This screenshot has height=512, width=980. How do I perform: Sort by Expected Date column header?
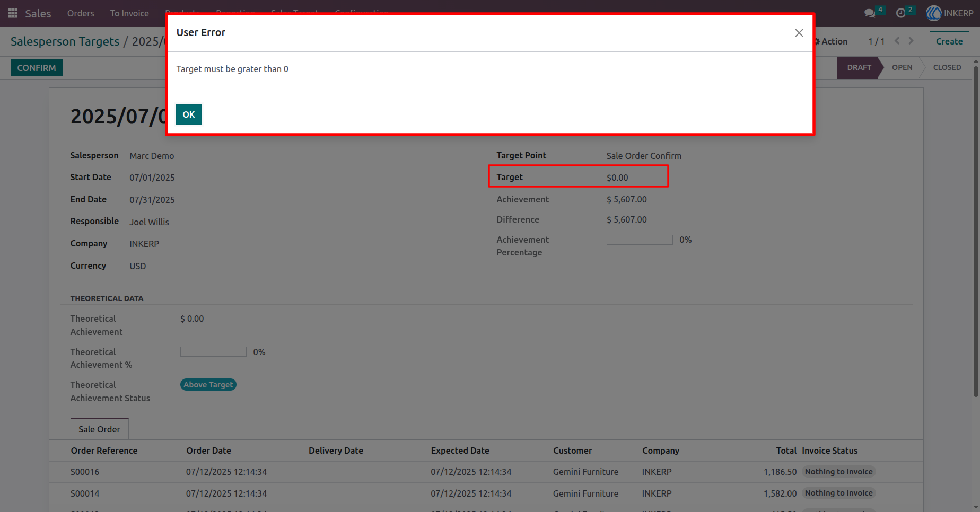460,451
